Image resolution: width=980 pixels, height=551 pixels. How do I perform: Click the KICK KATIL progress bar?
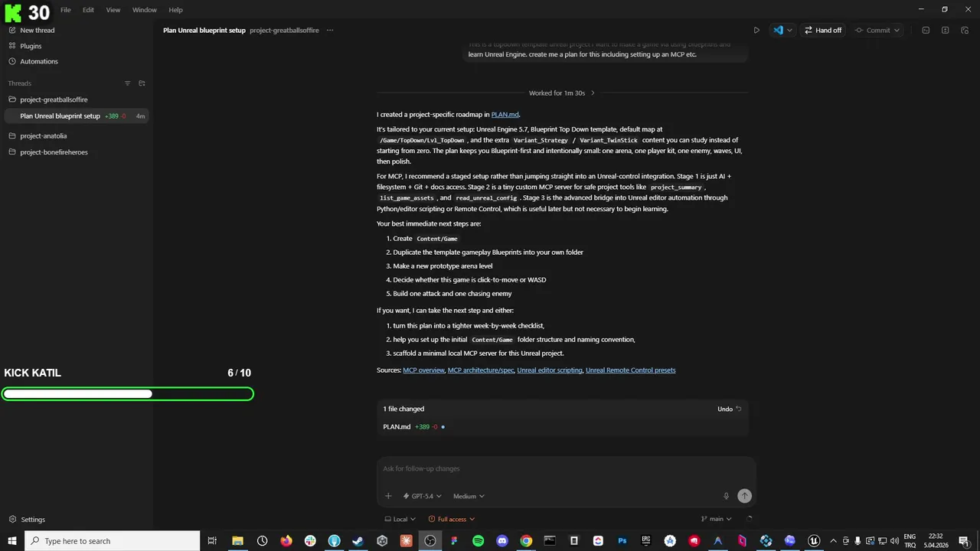pyautogui.click(x=127, y=394)
